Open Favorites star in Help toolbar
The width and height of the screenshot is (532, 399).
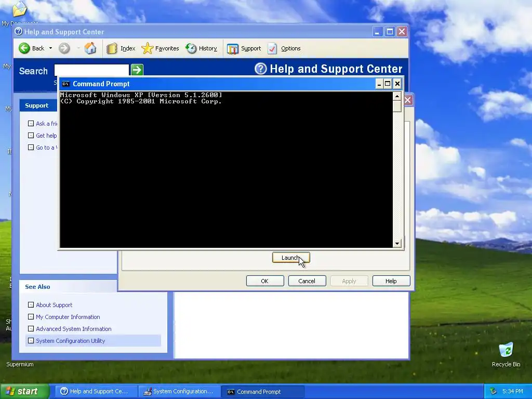coord(160,48)
